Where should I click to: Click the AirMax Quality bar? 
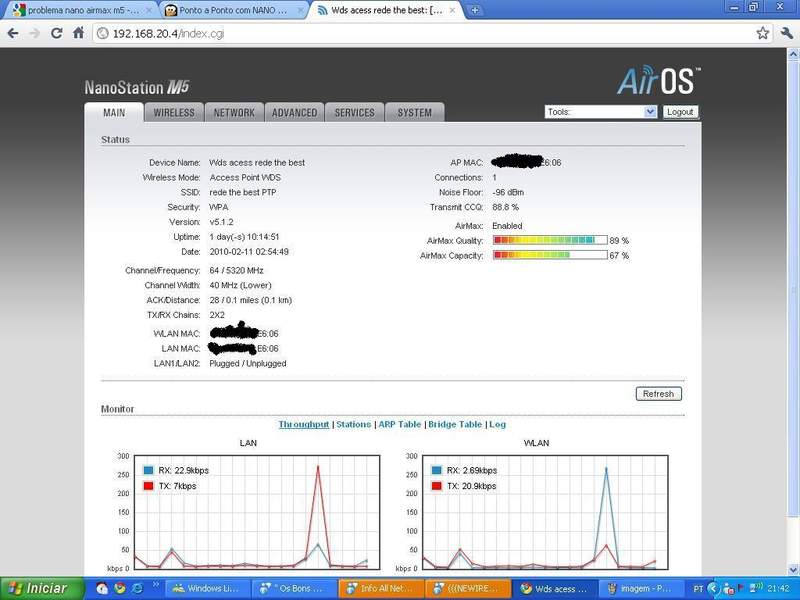click(x=550, y=240)
